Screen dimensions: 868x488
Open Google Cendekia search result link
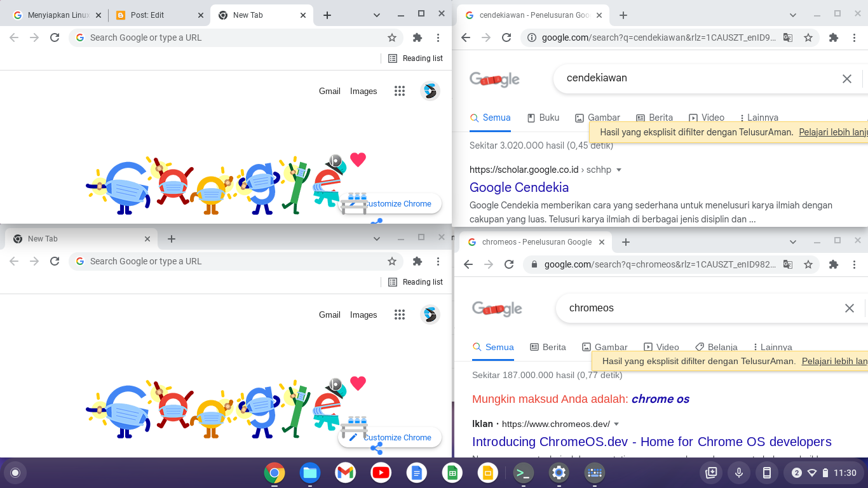(519, 187)
